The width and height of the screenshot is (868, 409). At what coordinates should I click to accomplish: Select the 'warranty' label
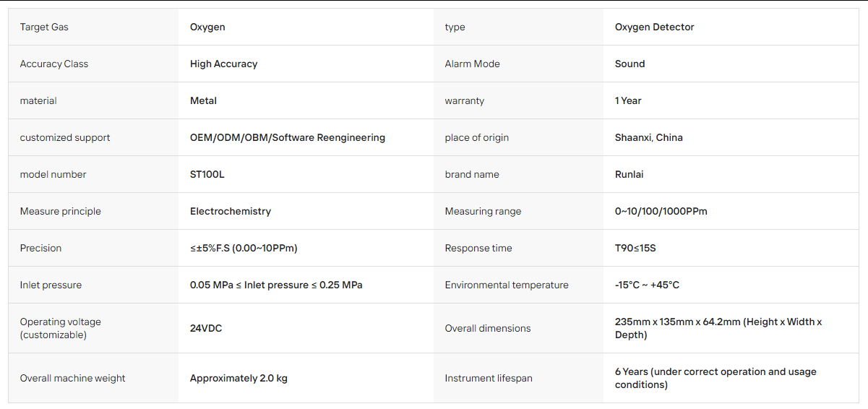(465, 100)
